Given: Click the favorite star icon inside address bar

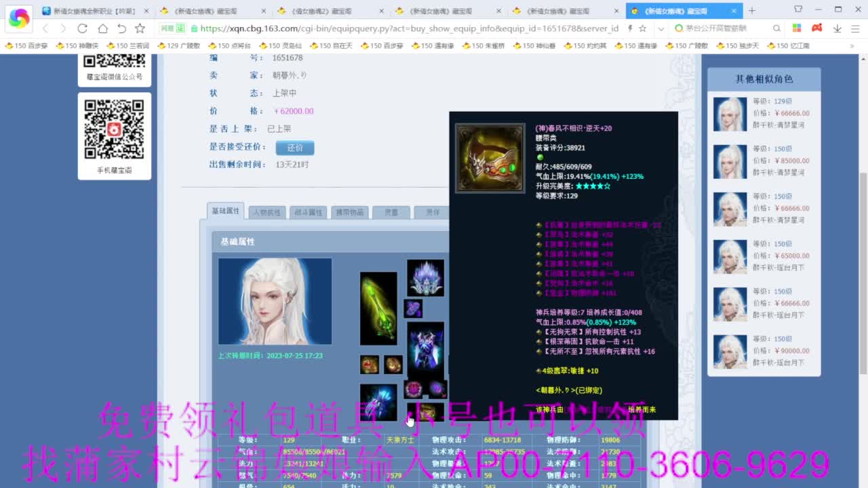Looking at the screenshot, I should click(x=643, y=28).
